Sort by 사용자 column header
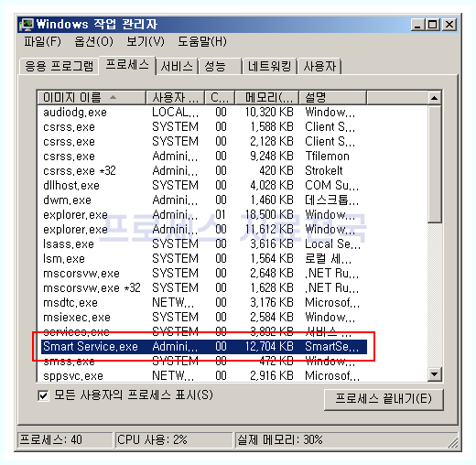Screen dimensions: 476x465 [x=175, y=98]
